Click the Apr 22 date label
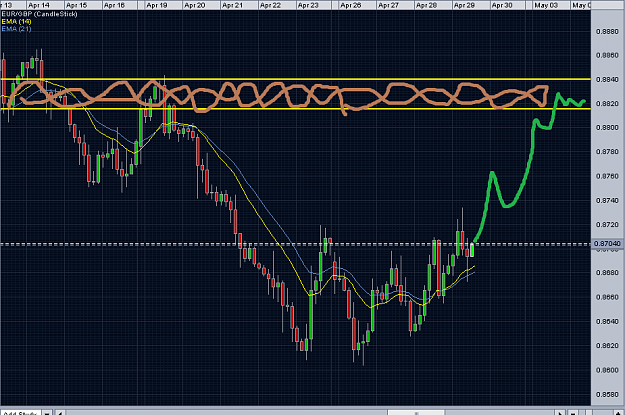Image resolution: width=625 pixels, height=415 pixels. click(270, 5)
